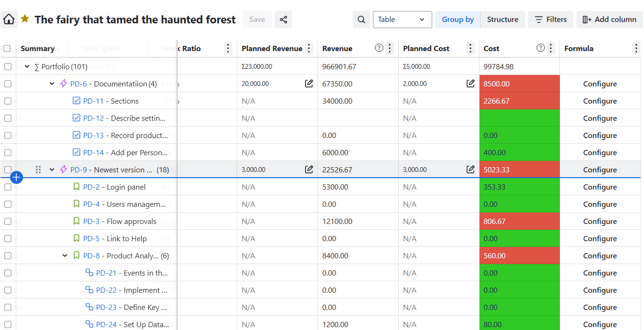Check the PD-22 Implement row checkbox

8,290
